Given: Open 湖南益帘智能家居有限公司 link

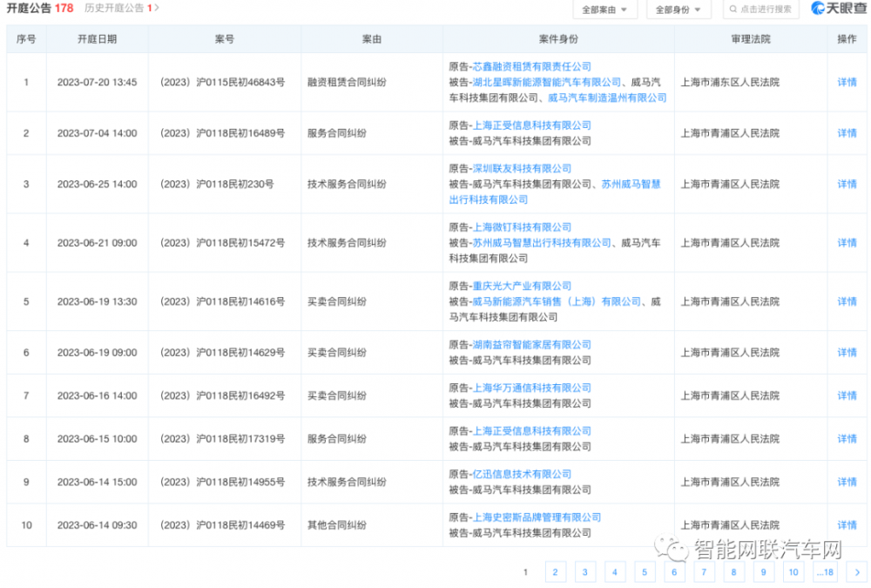Looking at the screenshot, I should point(531,345).
